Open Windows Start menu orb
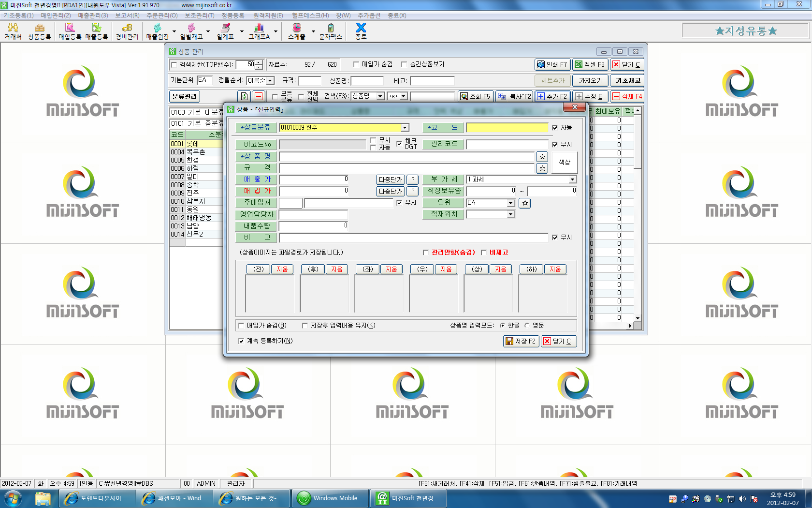The image size is (812, 508). (13, 498)
